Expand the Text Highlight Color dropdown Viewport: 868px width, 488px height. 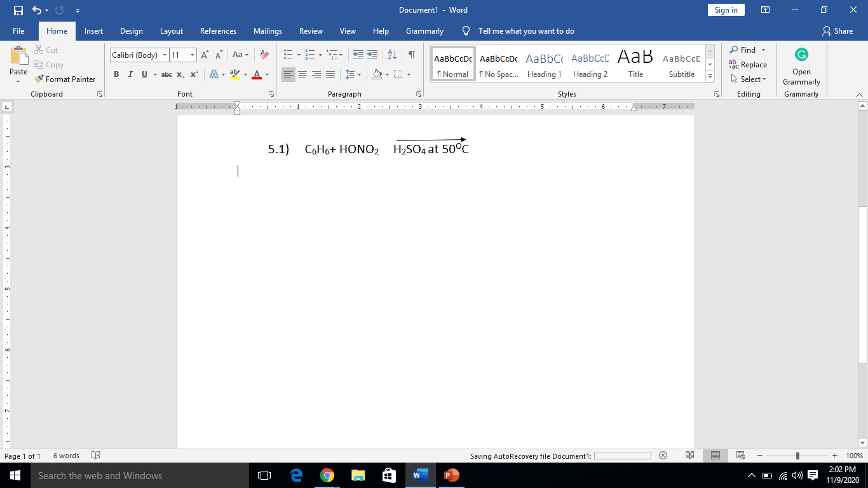(245, 74)
